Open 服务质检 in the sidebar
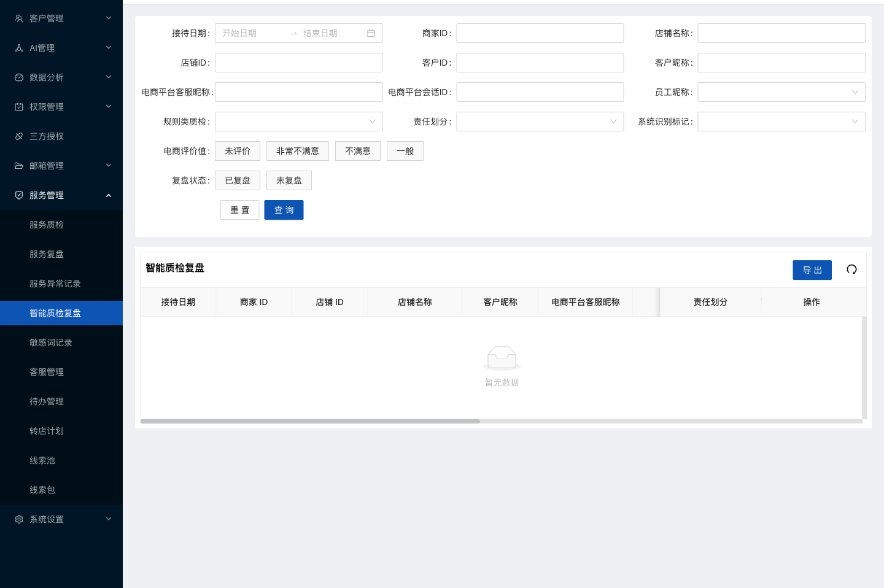 [61, 225]
